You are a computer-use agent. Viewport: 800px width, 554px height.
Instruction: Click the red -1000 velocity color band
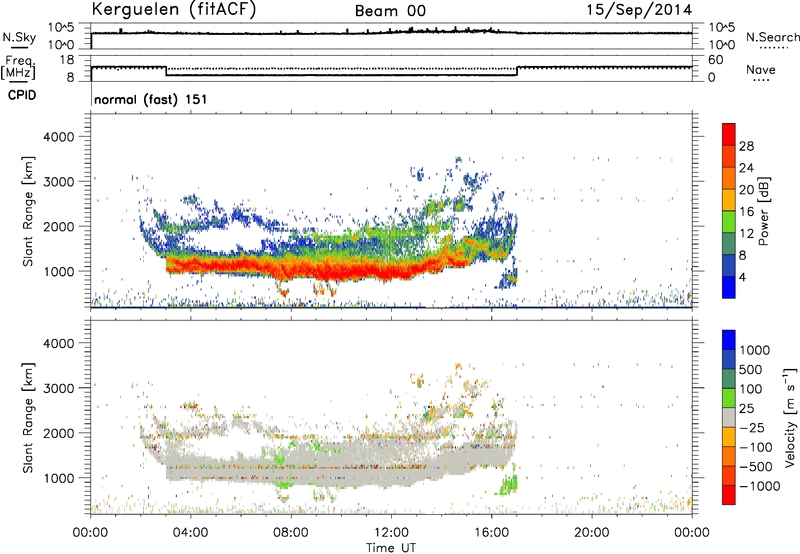tap(729, 495)
